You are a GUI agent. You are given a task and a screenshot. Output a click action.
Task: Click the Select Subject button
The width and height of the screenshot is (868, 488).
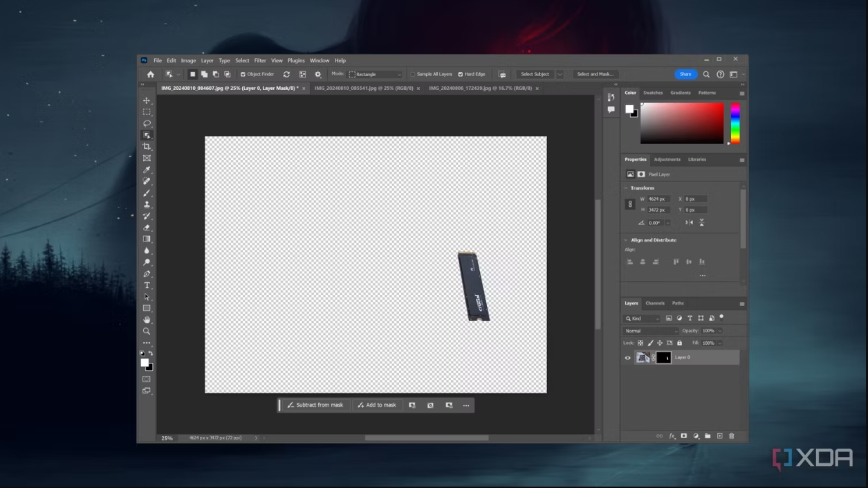535,74
